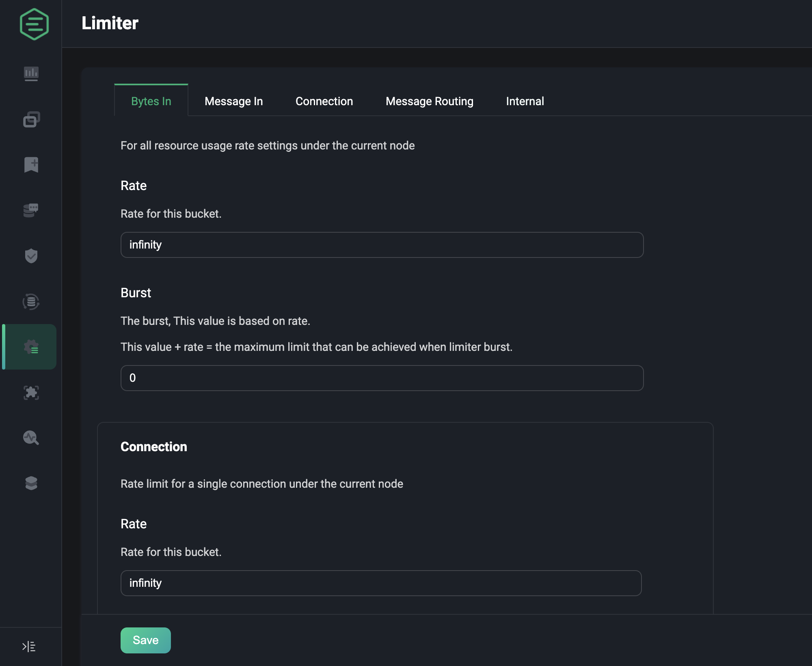Save the limiter settings

145,640
